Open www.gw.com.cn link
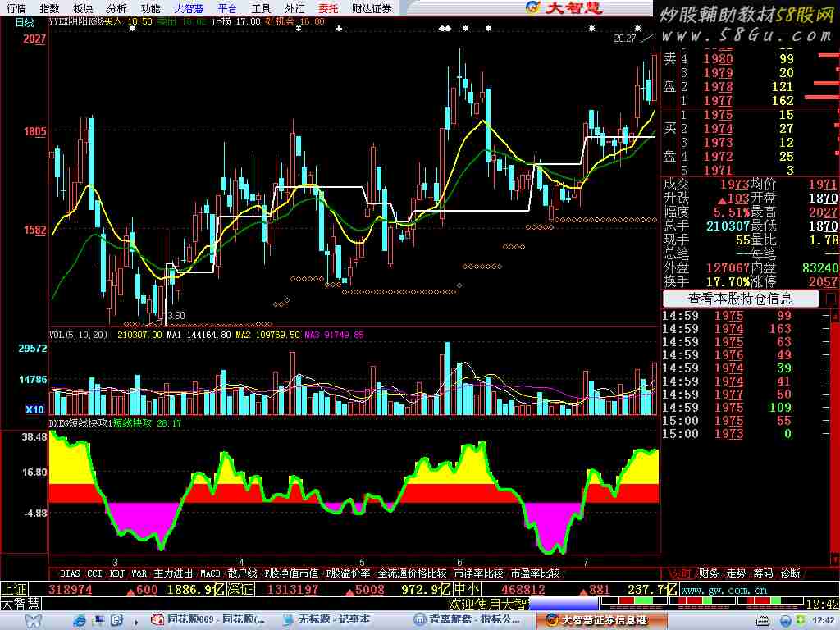Screen dimensions: 840x630 point(724,590)
